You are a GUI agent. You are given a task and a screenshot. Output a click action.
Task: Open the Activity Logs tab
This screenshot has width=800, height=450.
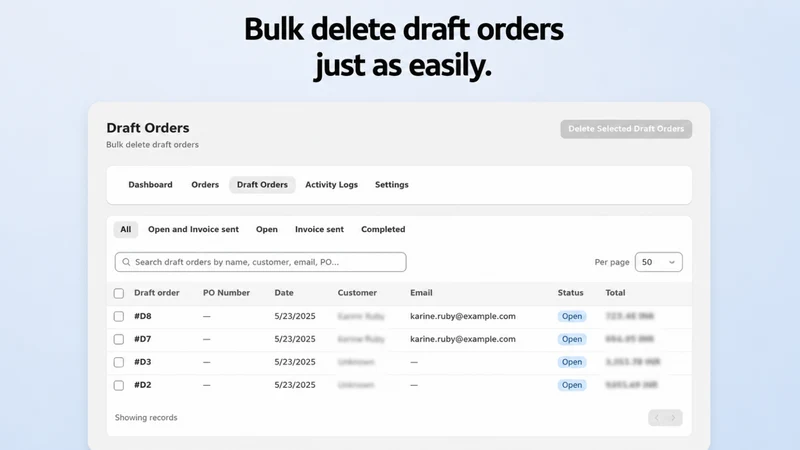(x=332, y=185)
